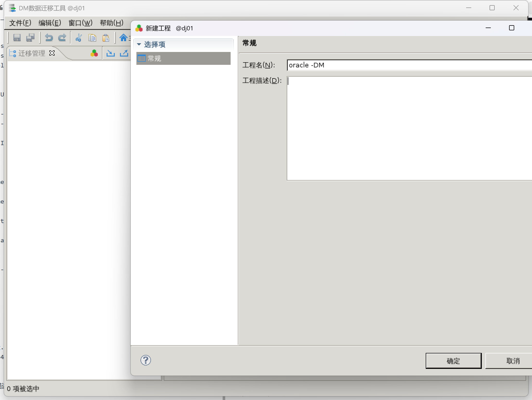Switch to the 迁移管理 tab
532x400 pixels.
click(31, 53)
